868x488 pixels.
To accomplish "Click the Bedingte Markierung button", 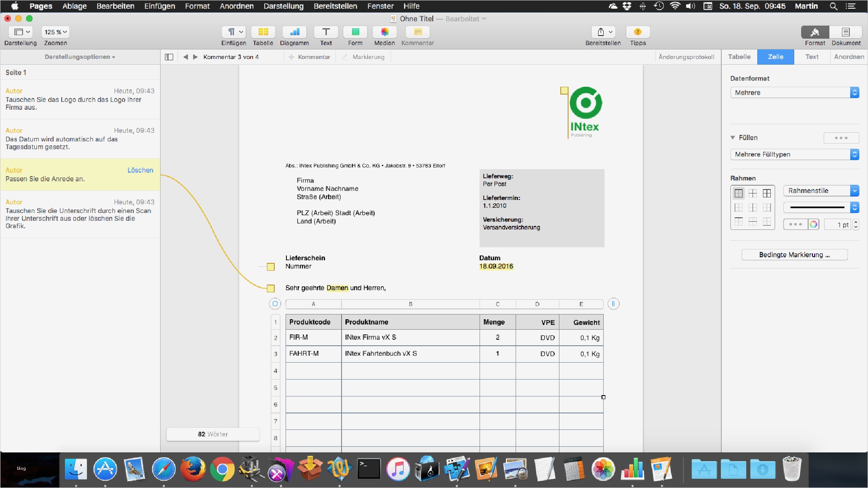I will [x=794, y=255].
